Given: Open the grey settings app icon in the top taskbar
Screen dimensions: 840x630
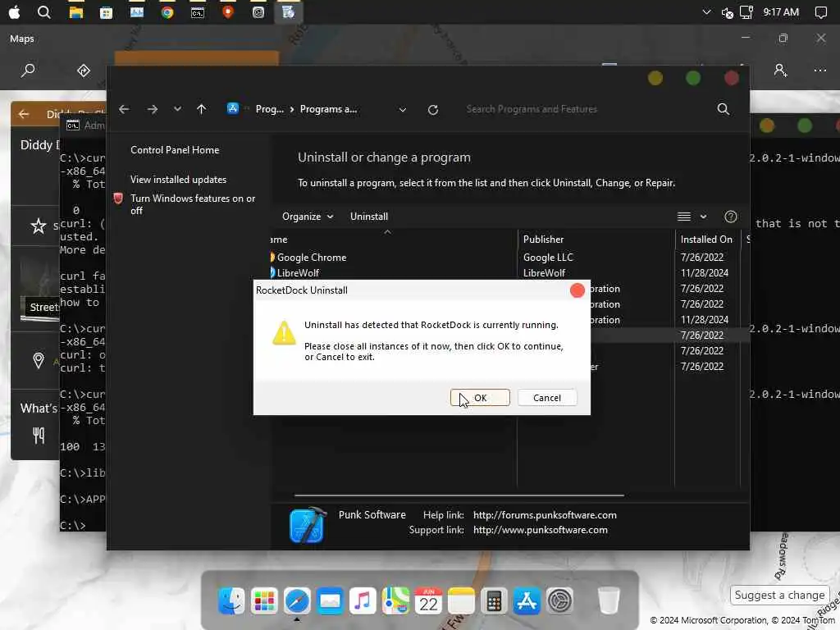Looking at the screenshot, I should 258,11.
